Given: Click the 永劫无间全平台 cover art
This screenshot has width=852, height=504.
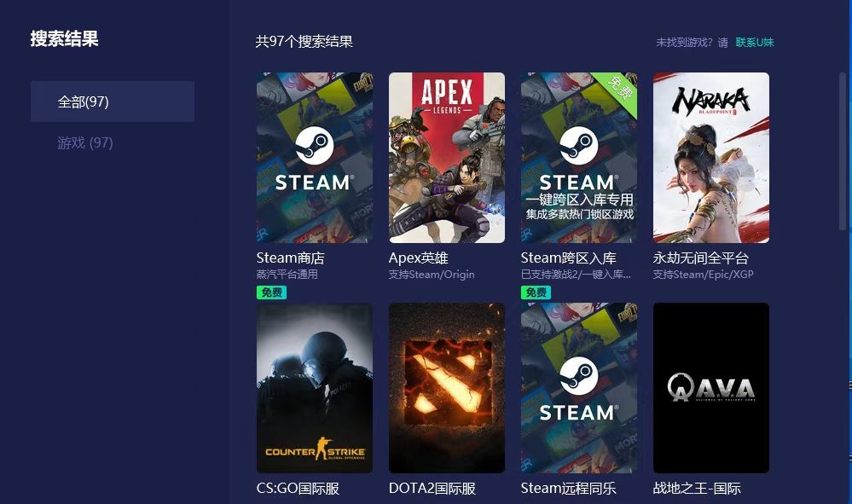Looking at the screenshot, I should [710, 157].
